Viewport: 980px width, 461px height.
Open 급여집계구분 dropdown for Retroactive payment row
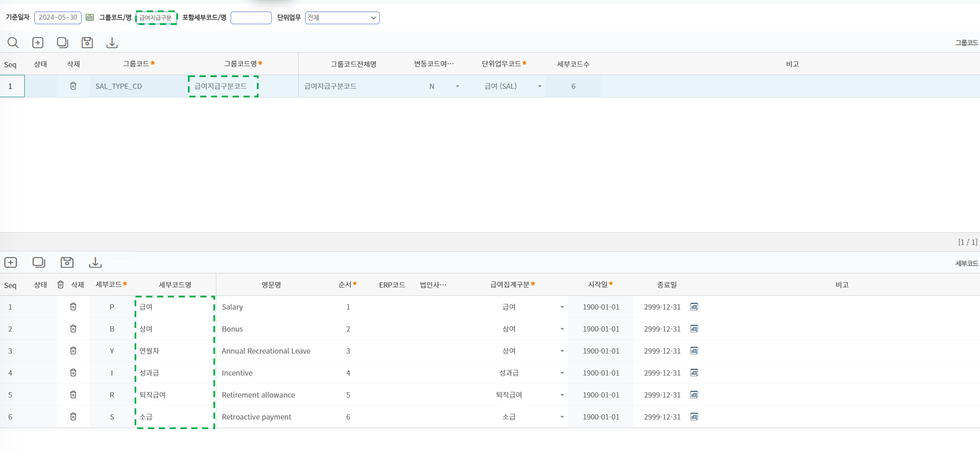point(562,418)
